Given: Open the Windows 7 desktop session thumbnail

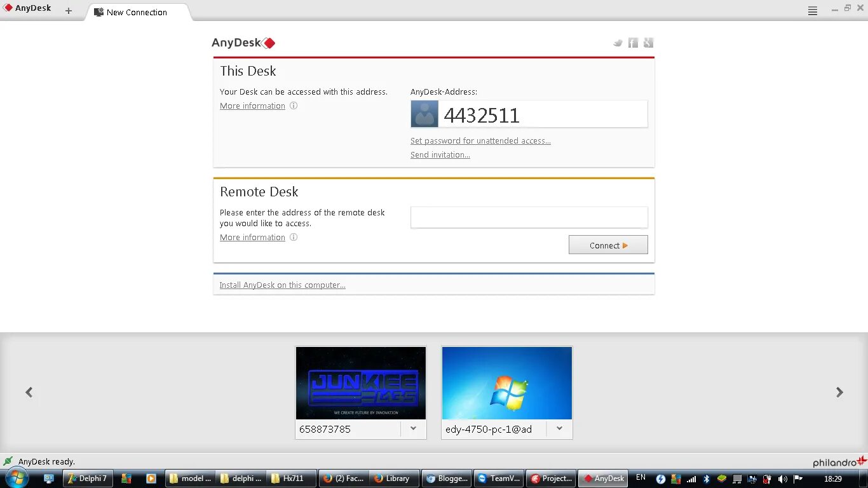Looking at the screenshot, I should pos(507,383).
